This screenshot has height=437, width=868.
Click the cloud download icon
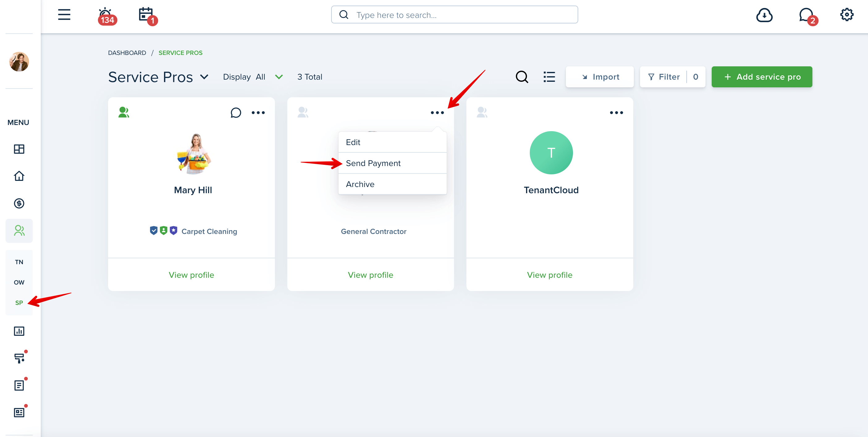(x=764, y=15)
